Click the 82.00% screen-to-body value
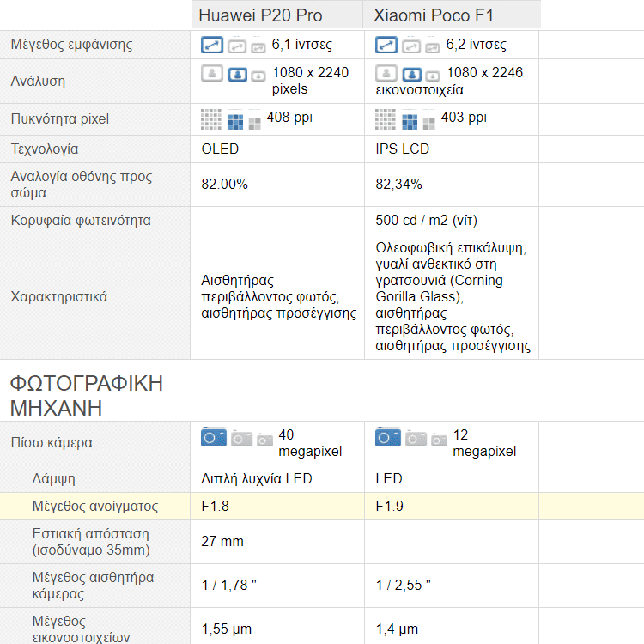Image resolution: width=644 pixels, height=644 pixels. [224, 184]
